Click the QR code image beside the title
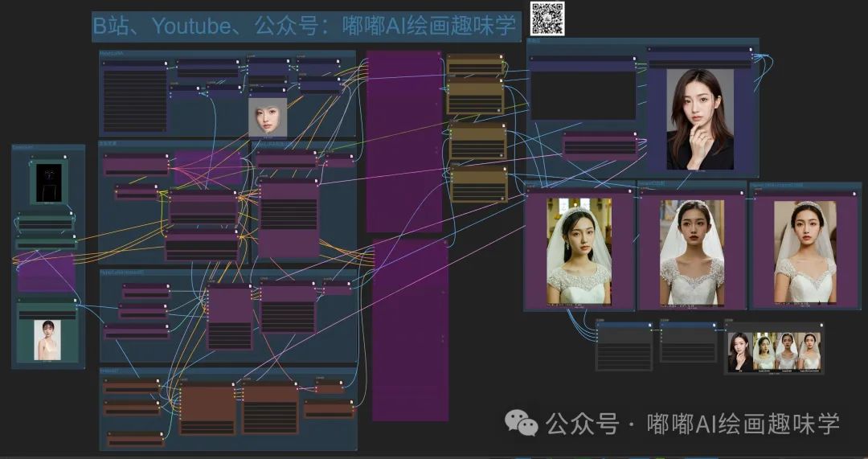The width and height of the screenshot is (868, 459). pos(547,18)
